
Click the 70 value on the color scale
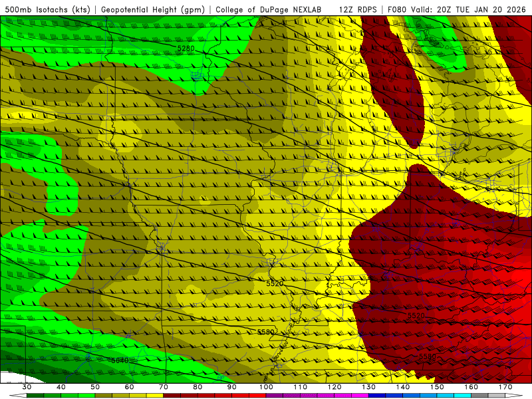coord(164,387)
